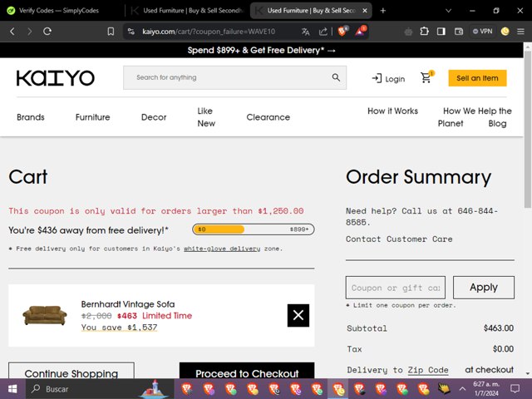Open the Brave wallet icon
Viewport: 532px width, 399px height.
pos(459,32)
